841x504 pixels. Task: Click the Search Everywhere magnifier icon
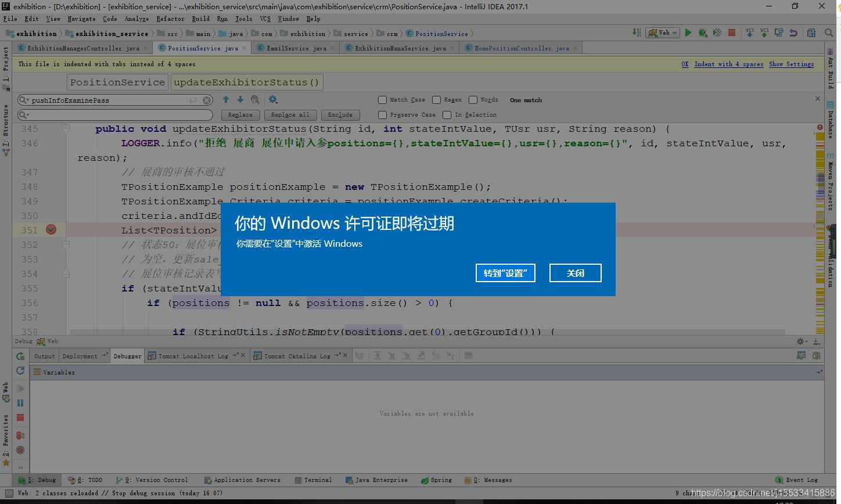829,33
